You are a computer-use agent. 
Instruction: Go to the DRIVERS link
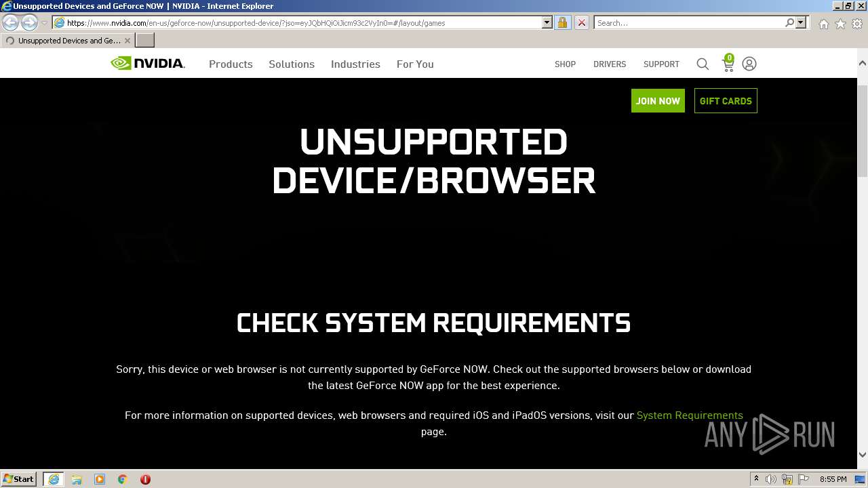(x=610, y=64)
